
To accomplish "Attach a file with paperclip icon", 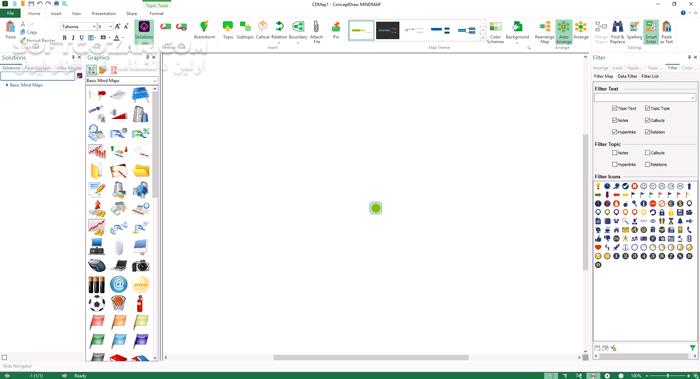I will point(317,31).
